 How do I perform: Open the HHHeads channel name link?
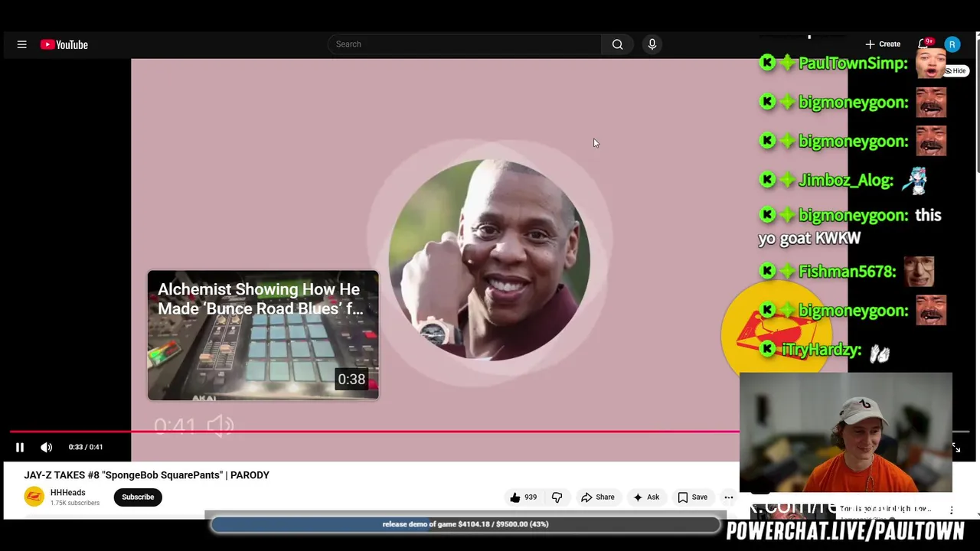pyautogui.click(x=68, y=493)
